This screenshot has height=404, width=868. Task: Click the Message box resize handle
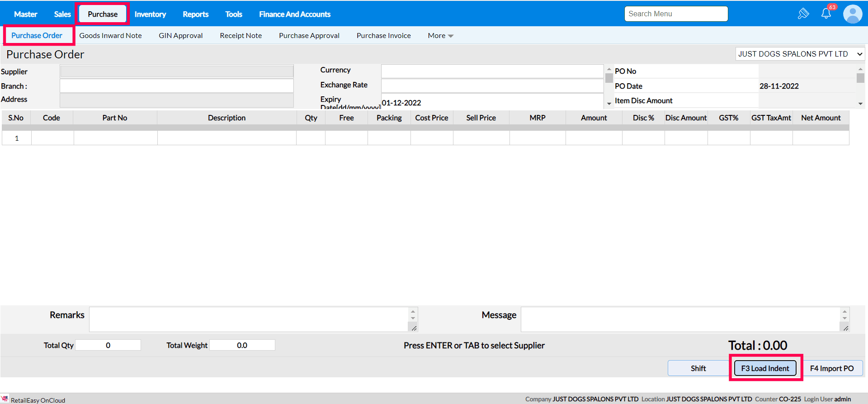[x=845, y=328]
